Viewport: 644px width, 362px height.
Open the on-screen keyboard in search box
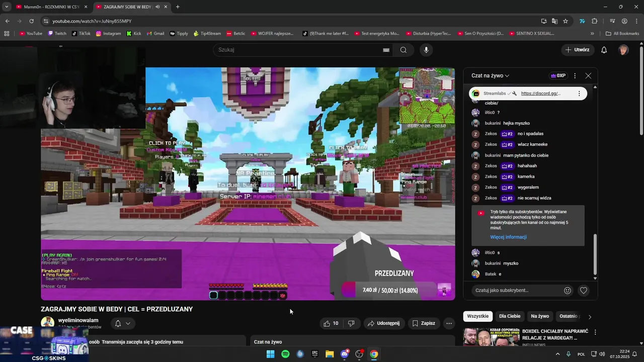pyautogui.click(x=386, y=50)
